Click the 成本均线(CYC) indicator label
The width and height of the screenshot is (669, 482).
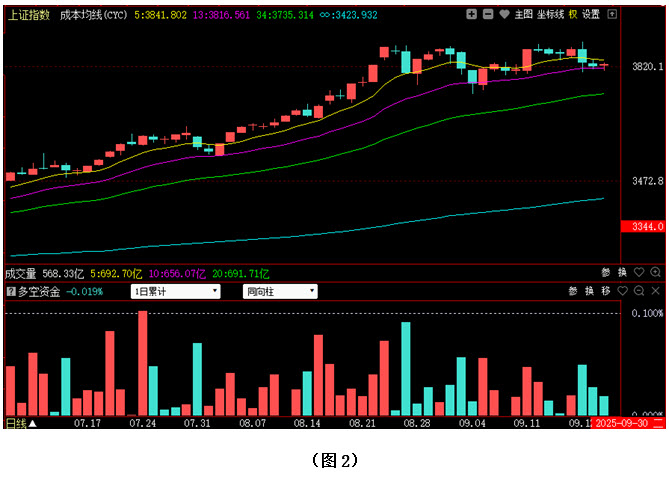(x=93, y=15)
